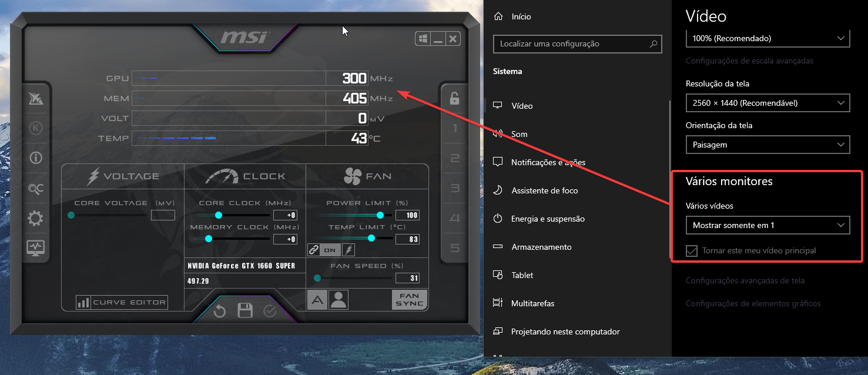Click the Fan Speed slider handle
The height and width of the screenshot is (375, 868).
tap(317, 278)
